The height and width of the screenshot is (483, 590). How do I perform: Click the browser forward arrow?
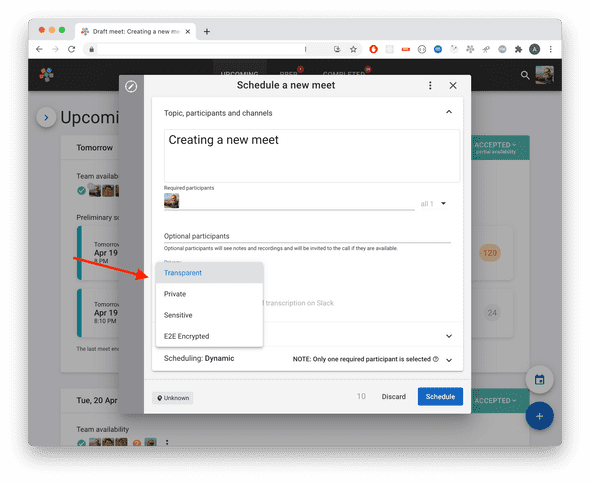click(55, 49)
